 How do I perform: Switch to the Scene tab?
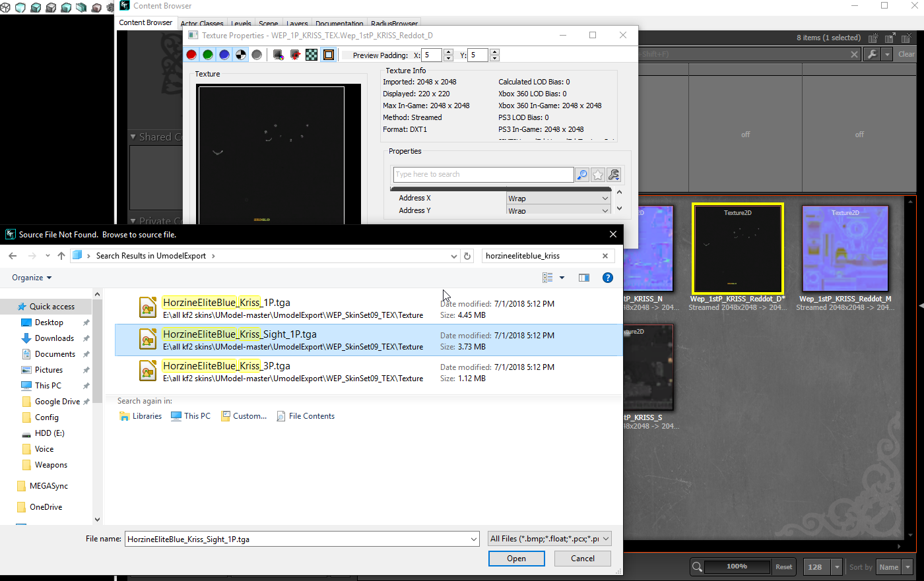point(269,24)
